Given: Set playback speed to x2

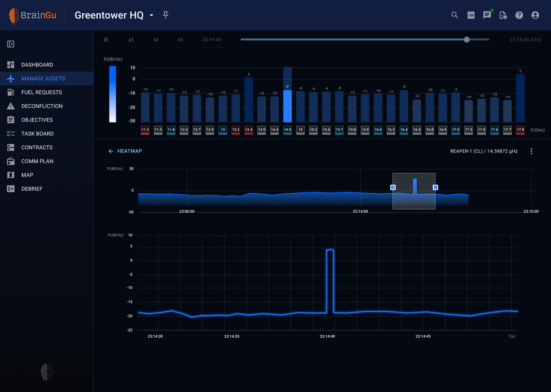Looking at the screenshot, I should tap(156, 39).
